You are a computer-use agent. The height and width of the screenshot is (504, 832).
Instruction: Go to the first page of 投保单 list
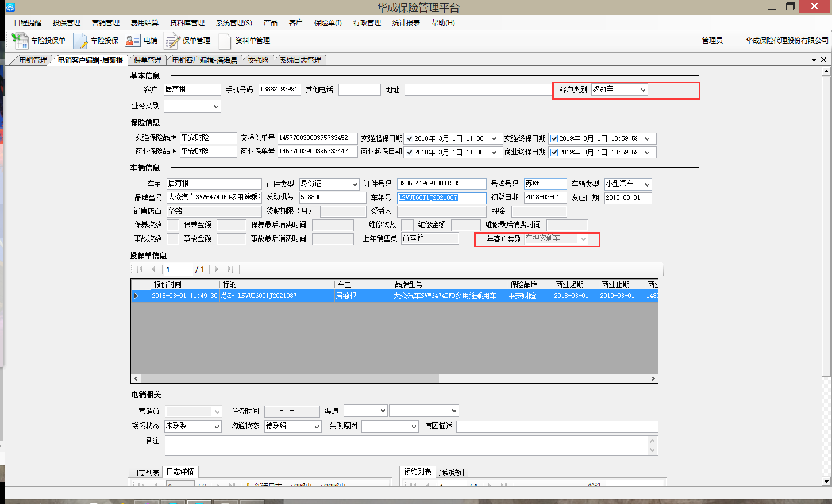pos(140,269)
